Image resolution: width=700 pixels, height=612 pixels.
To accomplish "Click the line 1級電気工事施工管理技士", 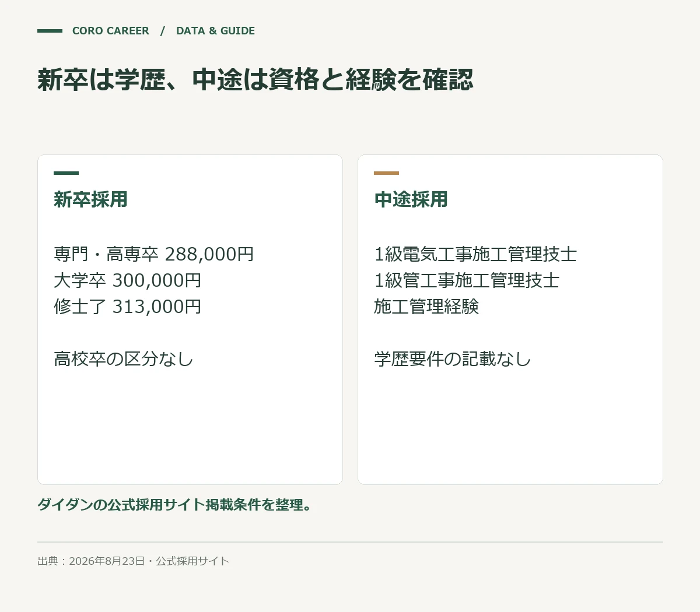I will 475,254.
